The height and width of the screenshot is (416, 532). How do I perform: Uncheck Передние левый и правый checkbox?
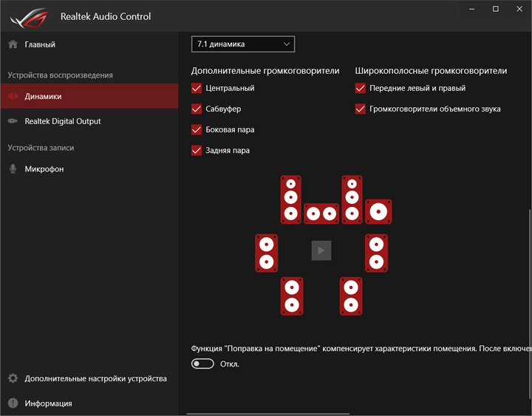361,89
